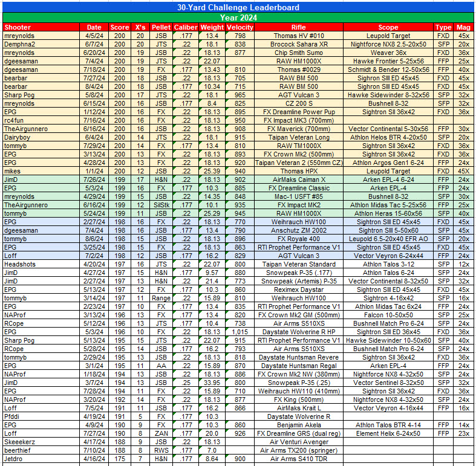Click the 1,015 velocity cell
The width and height of the screenshot is (476, 466).
pyautogui.click(x=240, y=332)
